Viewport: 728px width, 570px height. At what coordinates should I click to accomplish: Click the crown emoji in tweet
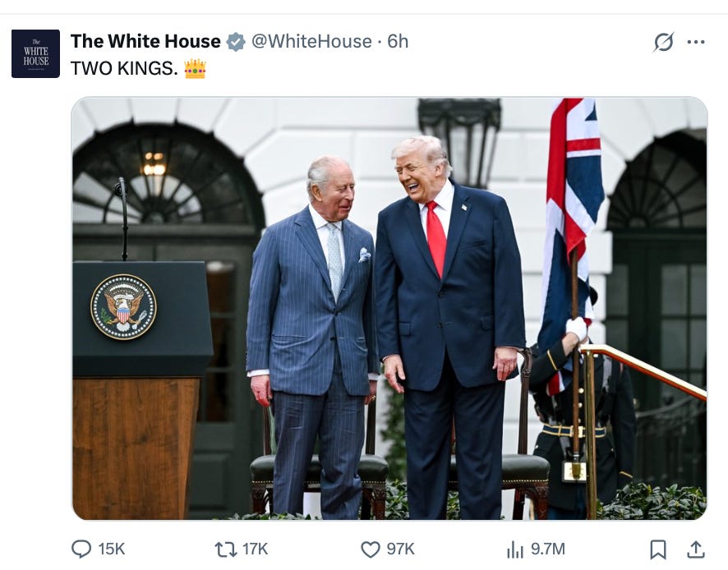tap(195, 69)
